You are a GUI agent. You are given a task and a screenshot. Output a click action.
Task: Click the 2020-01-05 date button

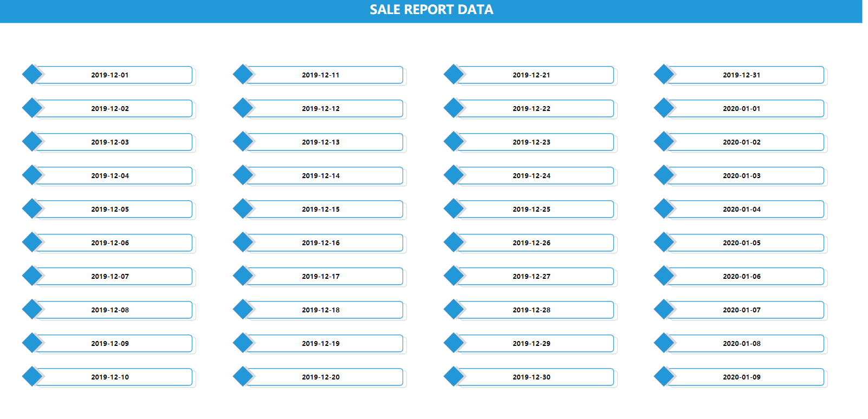tap(746, 243)
